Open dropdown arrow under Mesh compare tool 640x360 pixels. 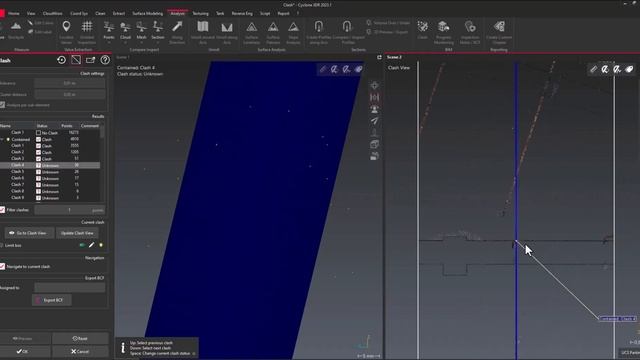[141, 42]
